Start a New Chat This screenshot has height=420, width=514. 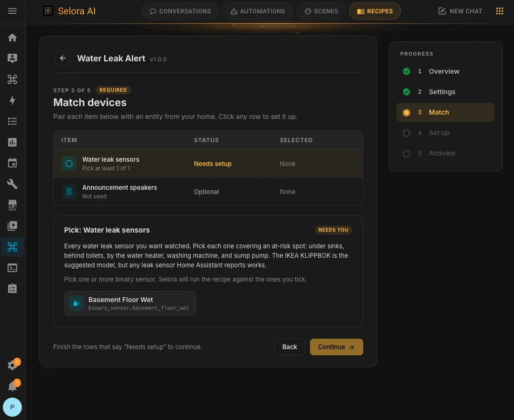tap(460, 11)
